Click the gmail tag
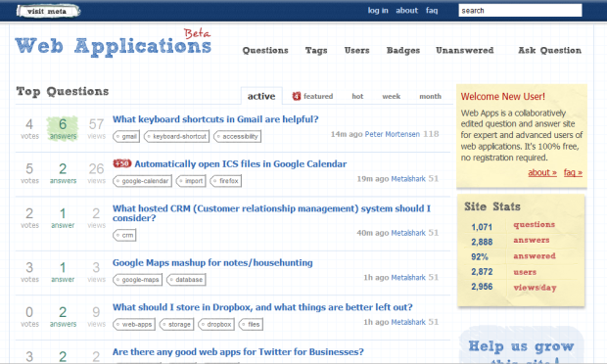The width and height of the screenshot is (607, 364). [126, 136]
